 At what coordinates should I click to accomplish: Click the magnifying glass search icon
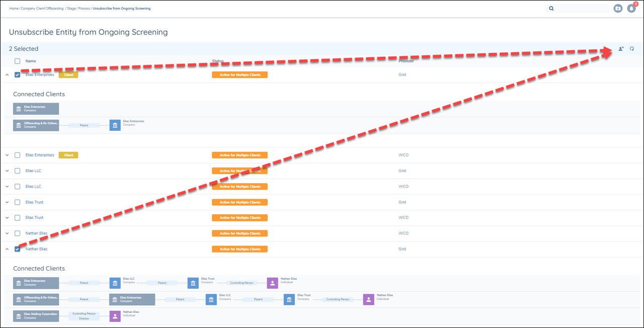551,9
